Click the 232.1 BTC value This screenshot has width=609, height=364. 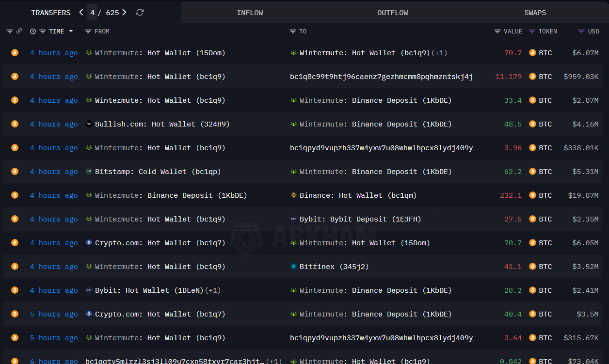511,195
